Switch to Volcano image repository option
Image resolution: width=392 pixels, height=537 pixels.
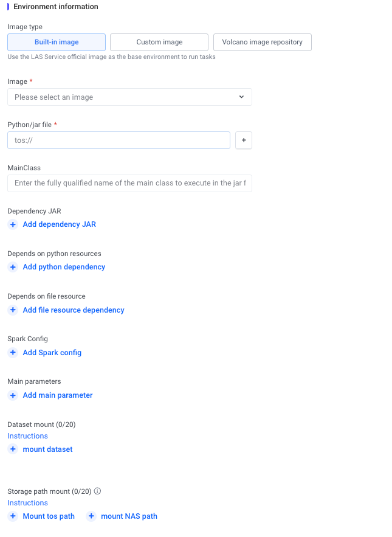(262, 42)
